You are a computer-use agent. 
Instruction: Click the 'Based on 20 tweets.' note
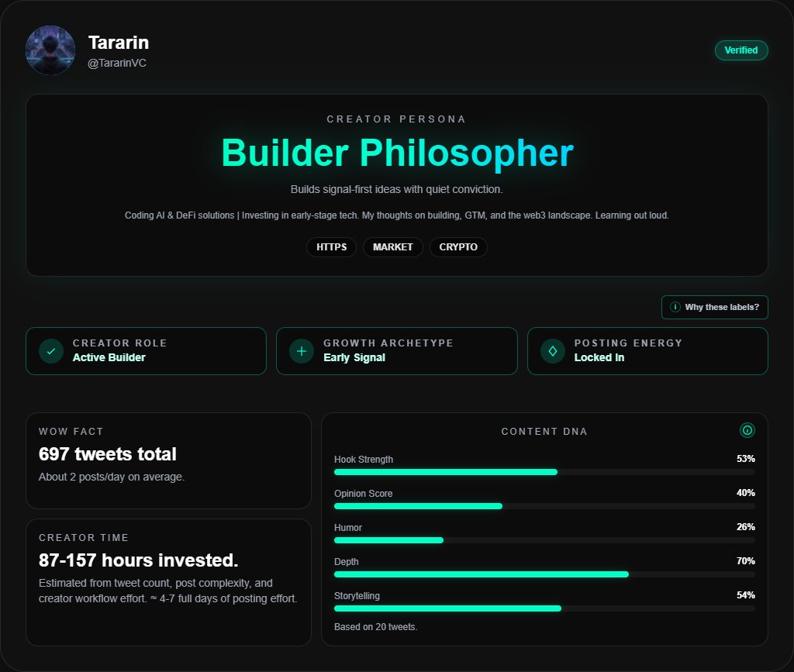click(x=376, y=627)
